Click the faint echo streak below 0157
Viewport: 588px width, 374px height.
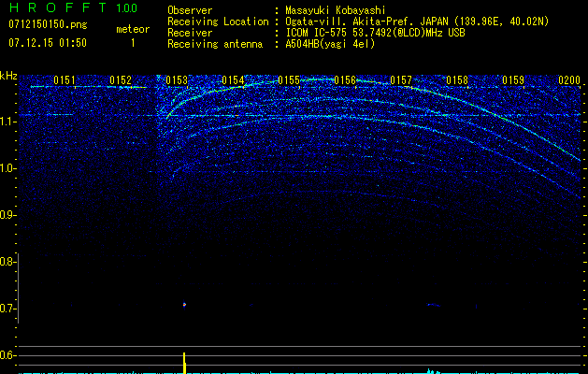(434, 305)
